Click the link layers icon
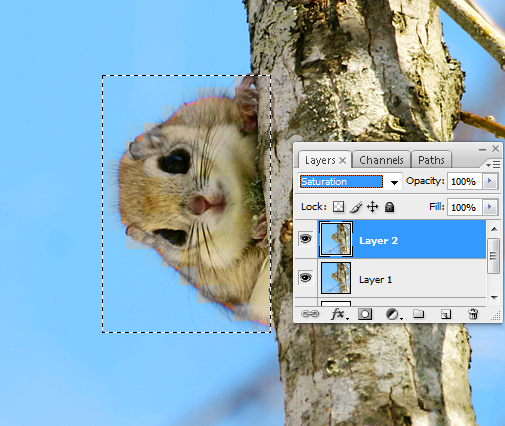Viewport: 505px width, 426px height. pyautogui.click(x=310, y=314)
